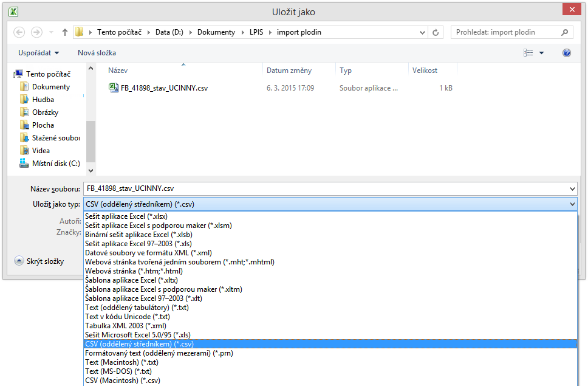The image size is (588, 386).
Task: Create a new folder with 'Nová složka'
Action: (97, 53)
